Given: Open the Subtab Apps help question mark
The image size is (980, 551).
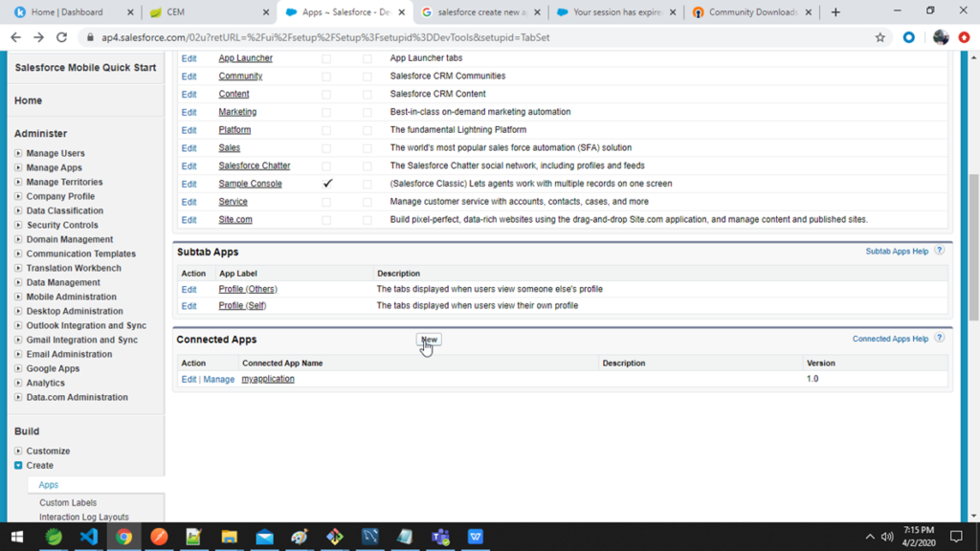Looking at the screenshot, I should (x=940, y=251).
